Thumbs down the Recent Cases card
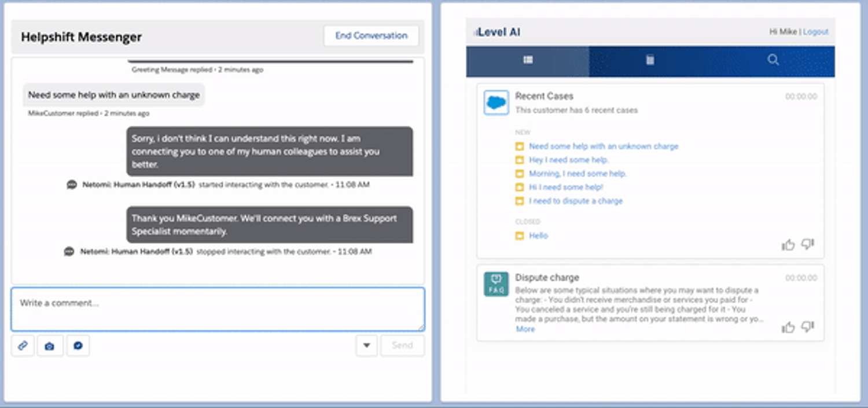Image resolution: width=868 pixels, height=408 pixels. point(808,245)
